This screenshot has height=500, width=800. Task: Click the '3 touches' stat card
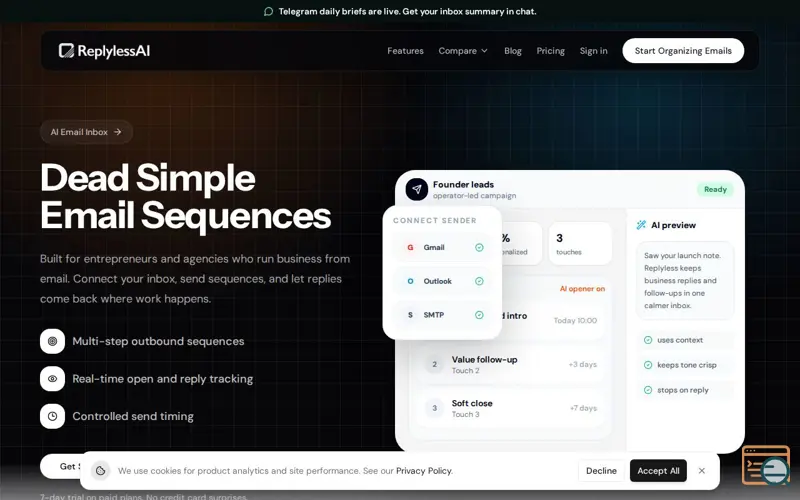pos(580,243)
